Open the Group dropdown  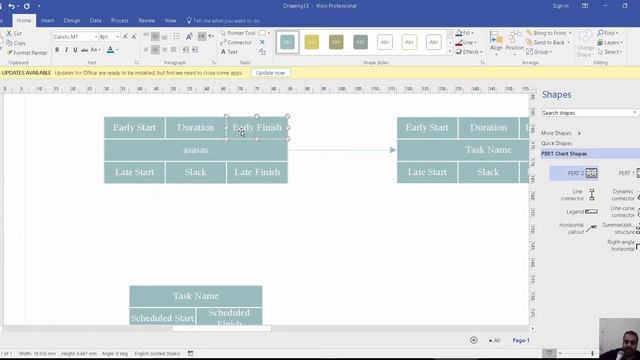tap(539, 52)
